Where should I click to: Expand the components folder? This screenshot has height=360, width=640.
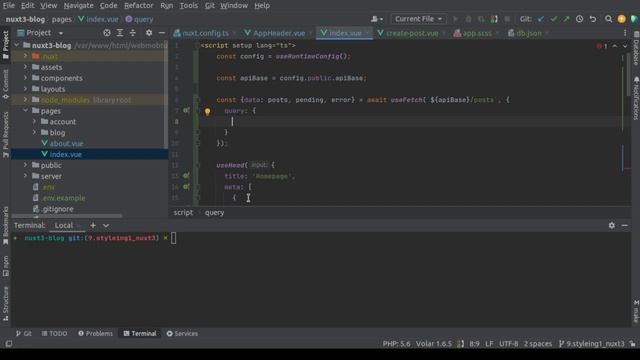point(25,78)
